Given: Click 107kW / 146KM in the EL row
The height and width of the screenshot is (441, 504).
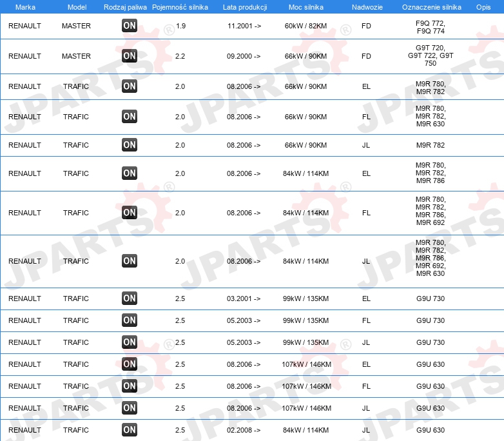Looking at the screenshot, I should tap(306, 364).
